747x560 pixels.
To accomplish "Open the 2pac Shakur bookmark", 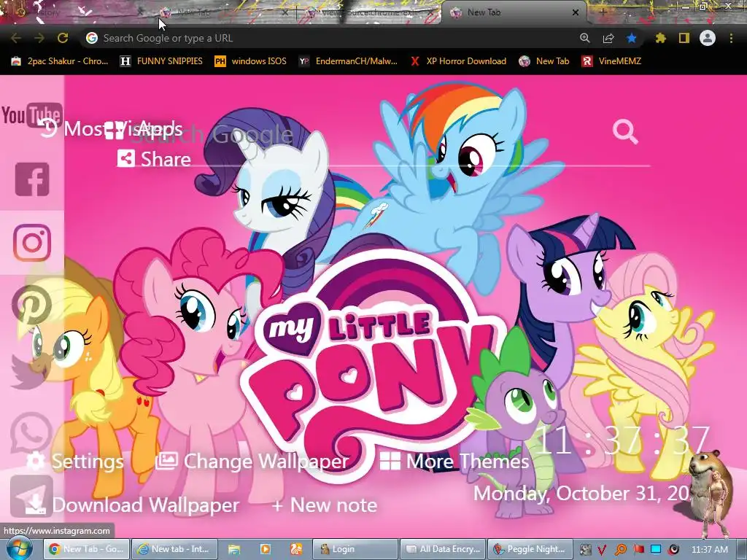I will [60, 61].
